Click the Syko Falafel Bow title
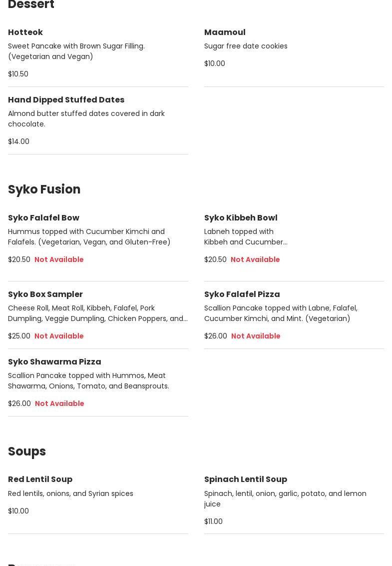The height and width of the screenshot is (566, 392). pos(43,217)
